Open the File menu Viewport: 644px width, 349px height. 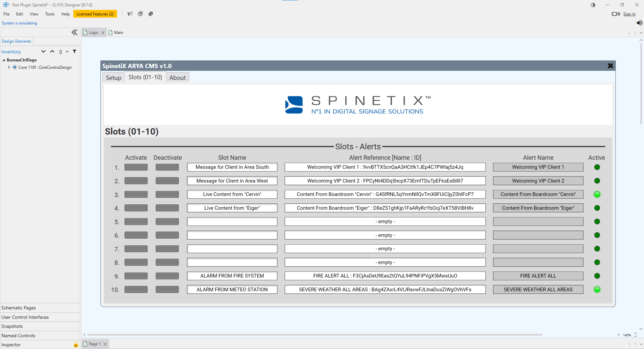click(x=6, y=14)
